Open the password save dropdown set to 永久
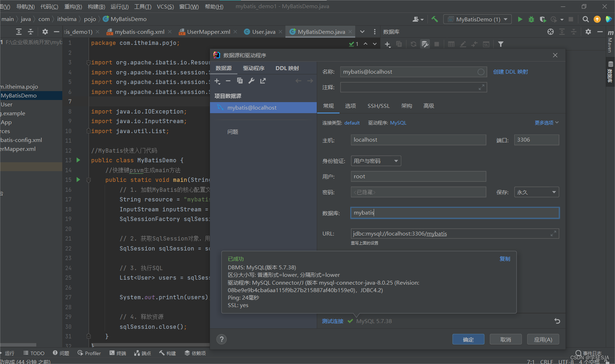The image size is (615, 364). click(x=536, y=192)
